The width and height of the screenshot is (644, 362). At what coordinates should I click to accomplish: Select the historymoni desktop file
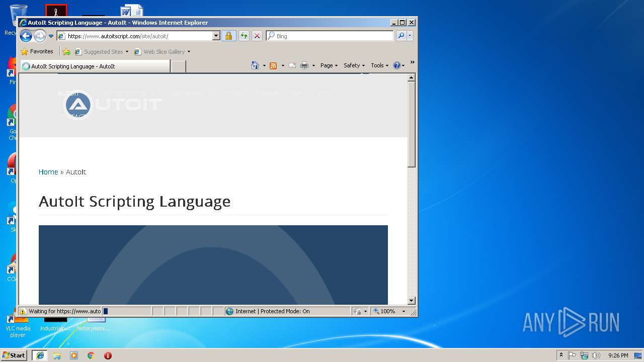[x=94, y=324]
